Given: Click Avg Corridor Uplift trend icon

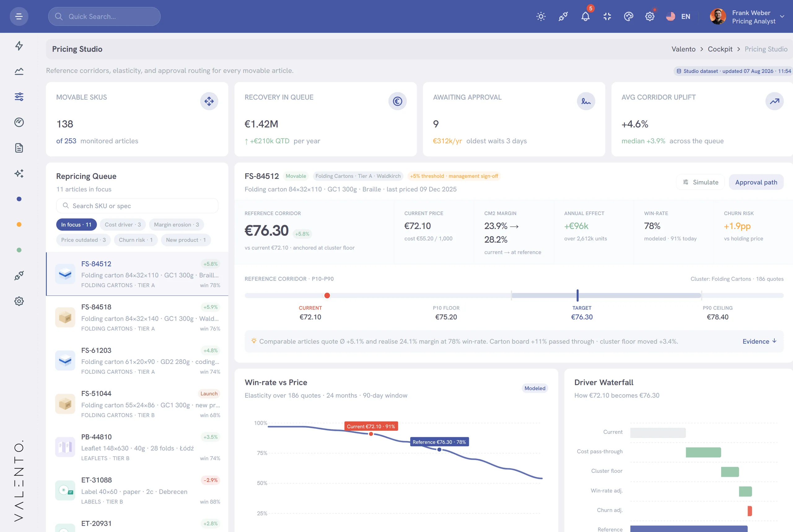Looking at the screenshot, I should (x=774, y=101).
